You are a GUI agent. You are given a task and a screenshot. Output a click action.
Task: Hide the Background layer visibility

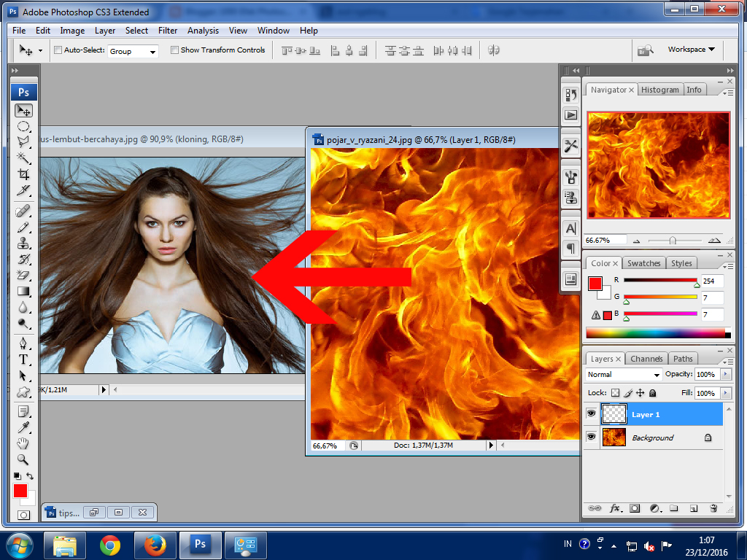[591, 437]
